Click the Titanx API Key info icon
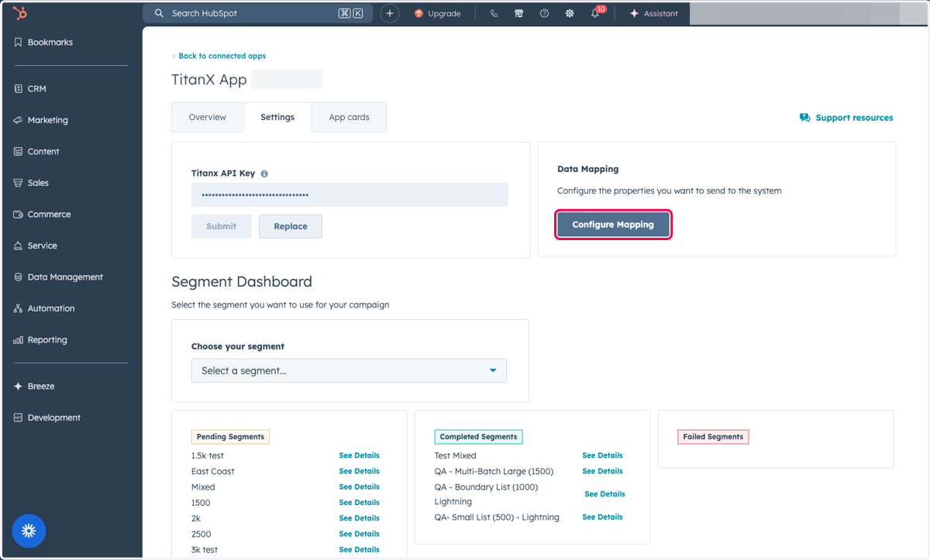930x560 pixels. (264, 174)
